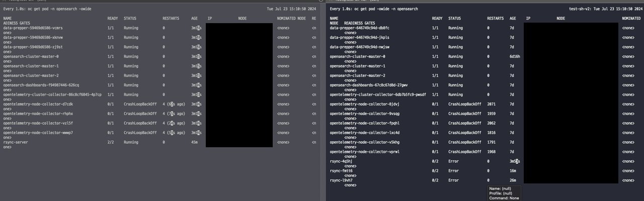
Task: Click the 16m age of rsync-fmtt6
Action: tap(513, 171)
